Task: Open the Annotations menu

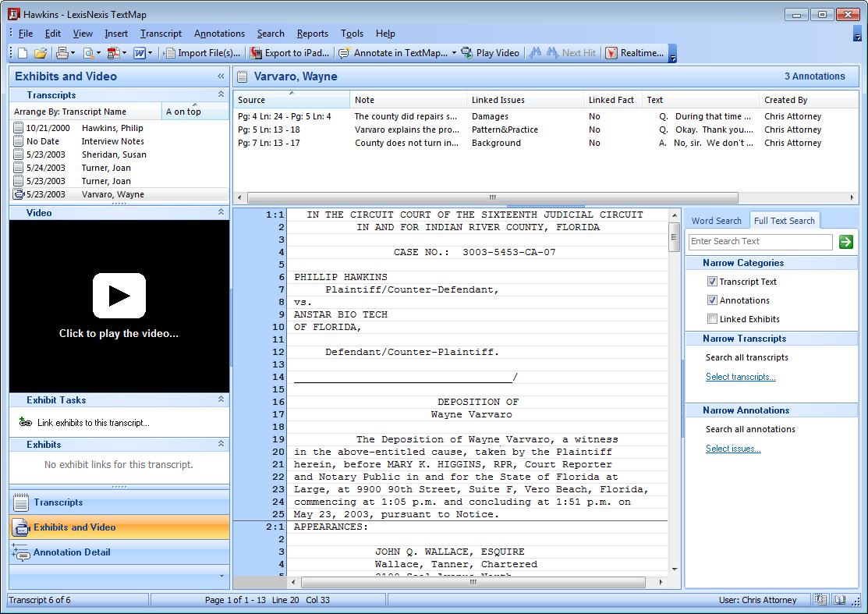Action: click(x=219, y=34)
